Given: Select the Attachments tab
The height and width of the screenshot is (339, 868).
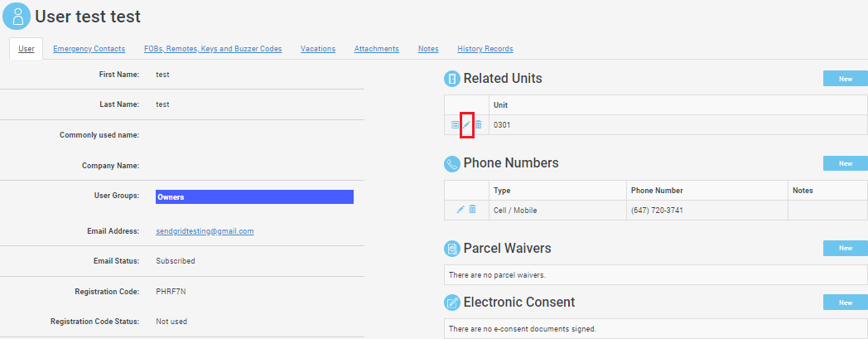Looking at the screenshot, I should [x=377, y=49].
